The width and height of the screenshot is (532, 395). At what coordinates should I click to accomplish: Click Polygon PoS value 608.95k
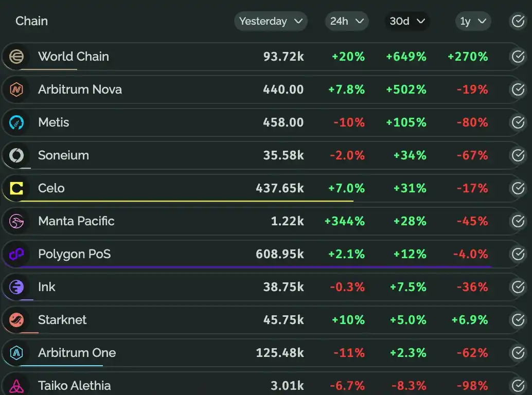coord(280,254)
